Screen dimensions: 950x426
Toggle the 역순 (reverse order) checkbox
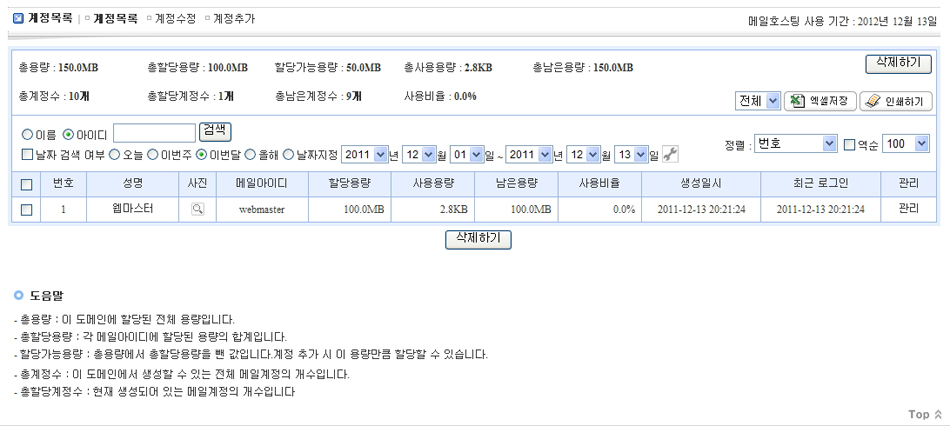point(849,144)
